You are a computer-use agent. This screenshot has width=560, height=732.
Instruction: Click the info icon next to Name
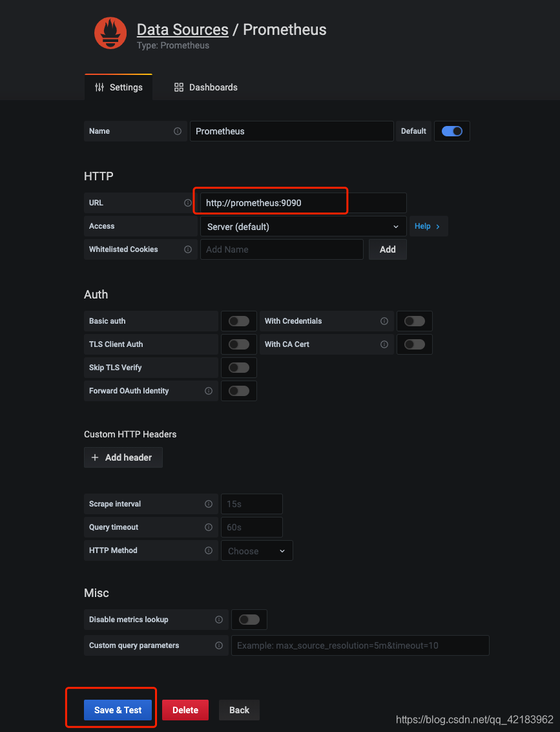(x=178, y=131)
